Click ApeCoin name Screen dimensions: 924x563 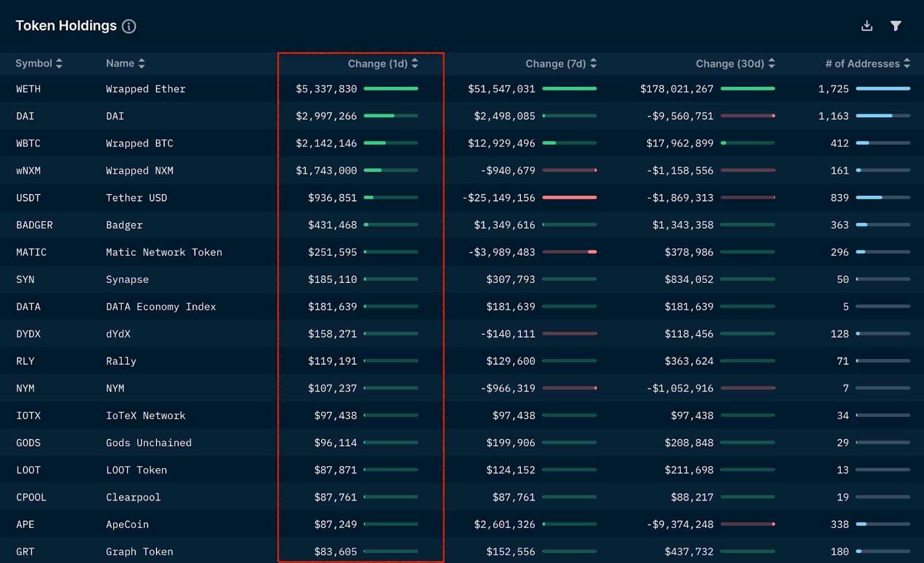[x=127, y=524]
